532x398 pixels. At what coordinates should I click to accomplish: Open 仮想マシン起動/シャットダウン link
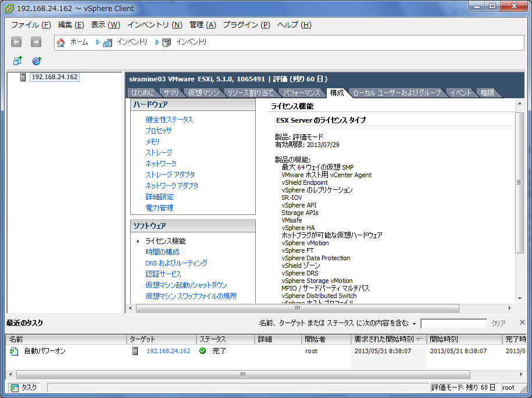186,285
